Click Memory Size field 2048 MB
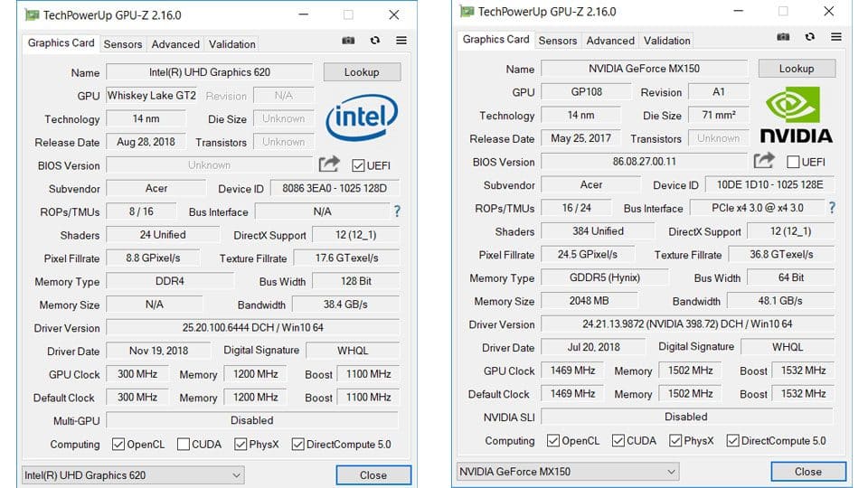Viewport: 868px width, 488px height. (589, 301)
